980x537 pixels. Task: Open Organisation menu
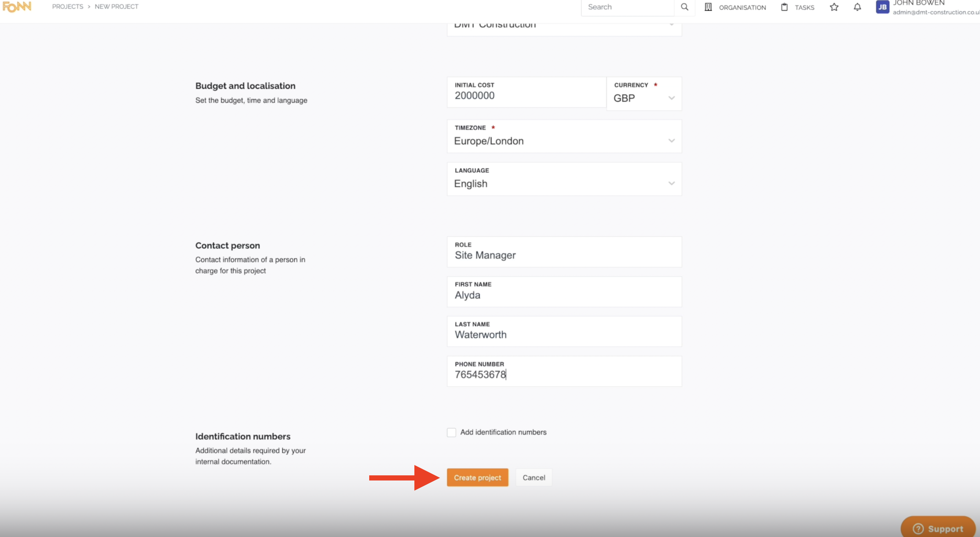[742, 7]
